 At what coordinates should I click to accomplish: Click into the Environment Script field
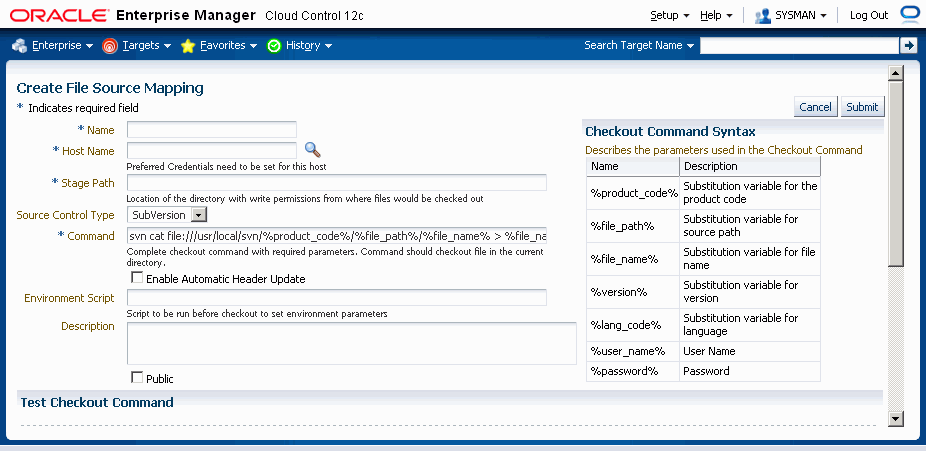coord(337,298)
